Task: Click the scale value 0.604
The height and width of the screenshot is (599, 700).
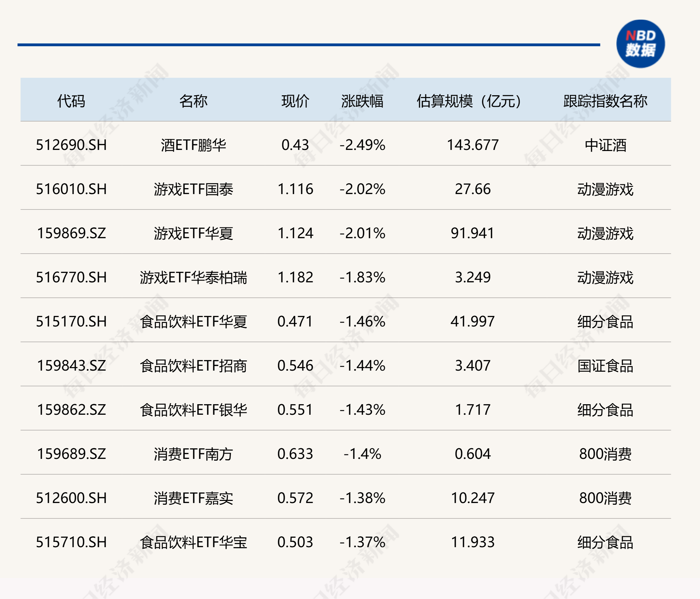Action: pos(473,454)
